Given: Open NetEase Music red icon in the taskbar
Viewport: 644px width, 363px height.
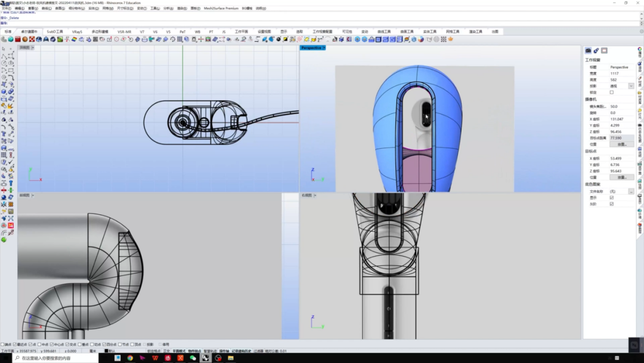Looking at the screenshot, I should coord(168,358).
